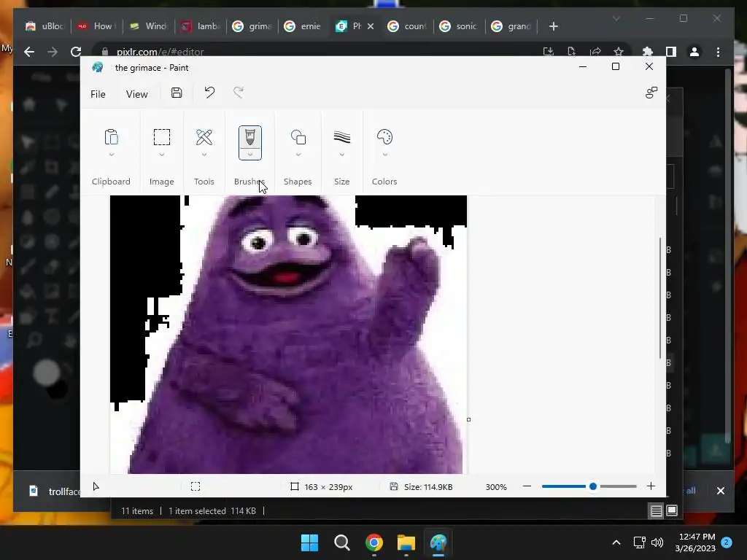Expand the Brushes dropdown chevron
Viewport: 747px width, 560px height.
click(x=249, y=155)
